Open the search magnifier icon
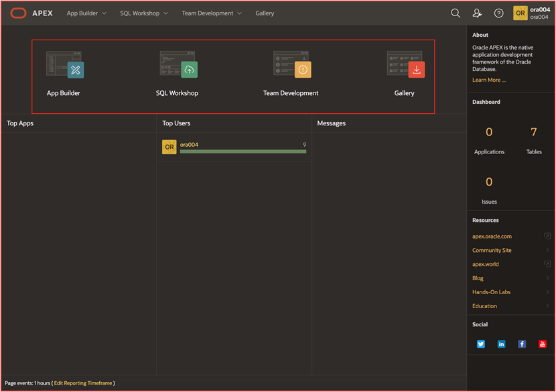 click(456, 13)
